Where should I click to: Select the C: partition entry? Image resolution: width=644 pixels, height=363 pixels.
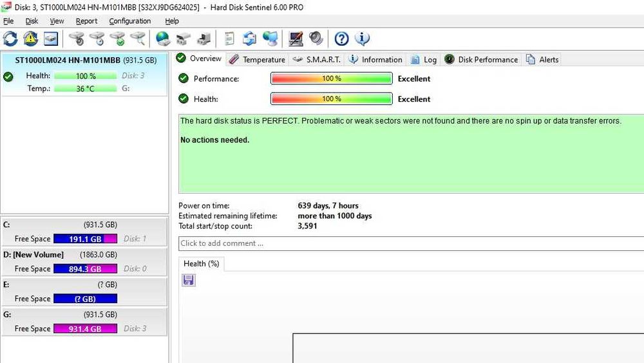84,232
